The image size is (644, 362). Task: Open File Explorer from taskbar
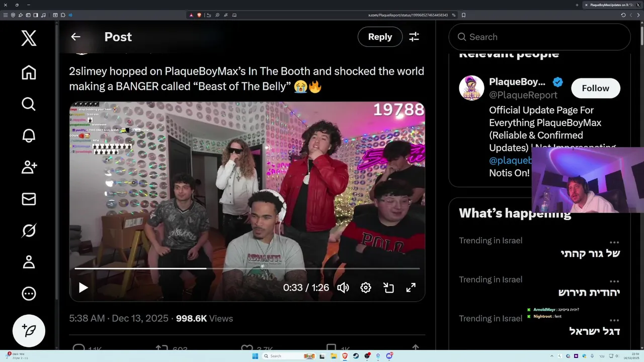pos(334,356)
